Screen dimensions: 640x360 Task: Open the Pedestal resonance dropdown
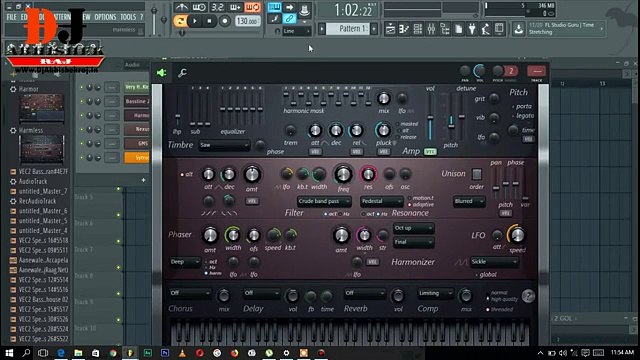[381, 201]
